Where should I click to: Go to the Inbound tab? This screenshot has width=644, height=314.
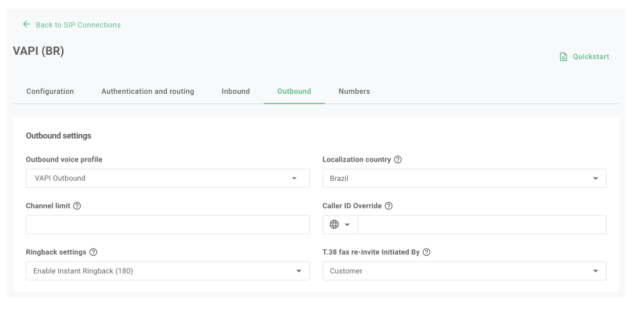236,92
